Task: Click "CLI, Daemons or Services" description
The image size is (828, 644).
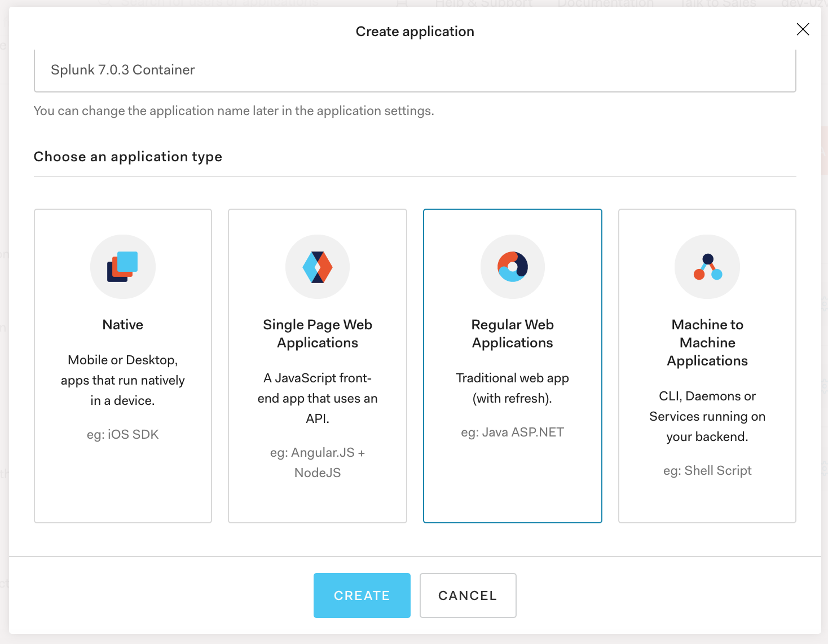Action: 707,416
